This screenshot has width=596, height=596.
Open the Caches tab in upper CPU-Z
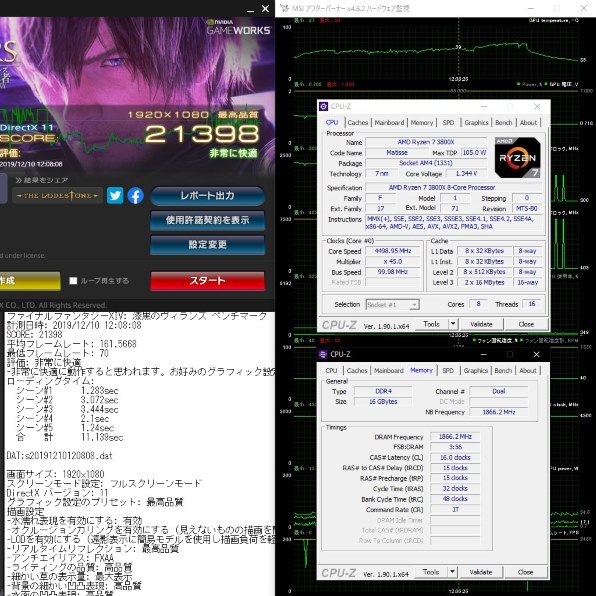358,122
